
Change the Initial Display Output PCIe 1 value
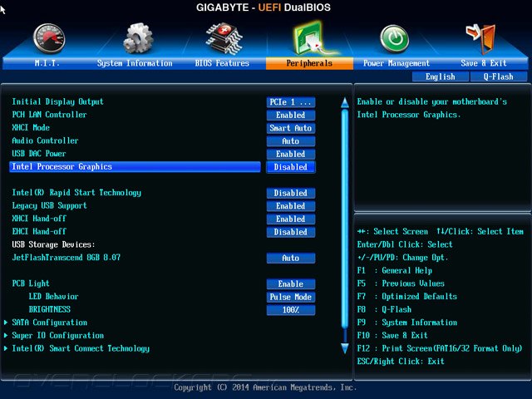click(x=291, y=102)
